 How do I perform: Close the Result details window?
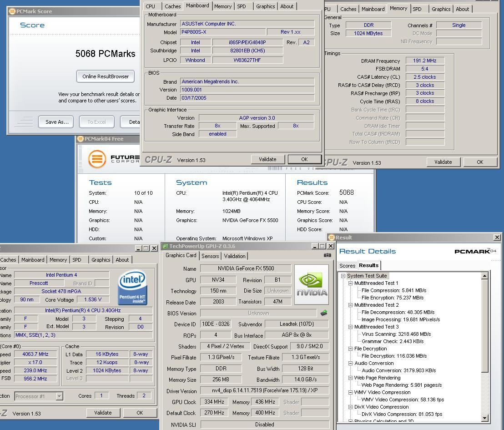point(497,238)
